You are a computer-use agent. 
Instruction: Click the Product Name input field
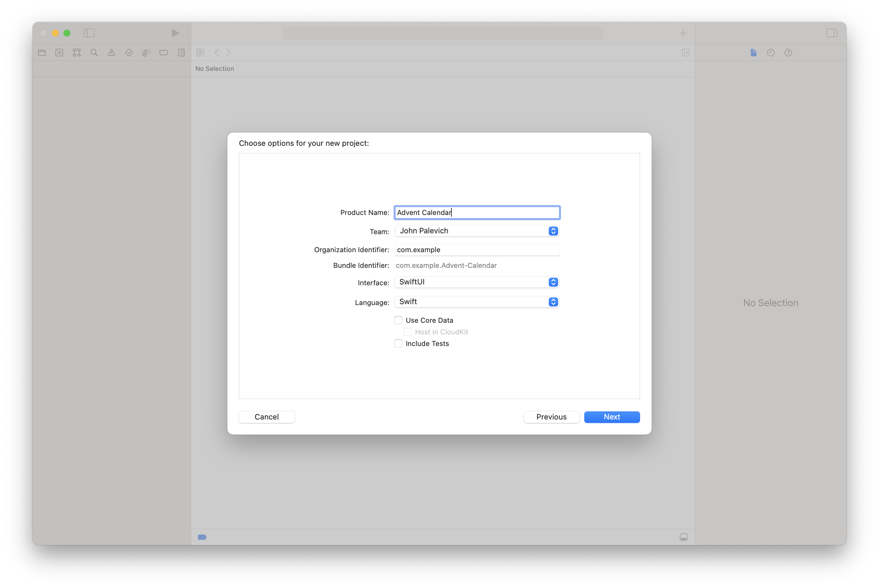coord(477,212)
